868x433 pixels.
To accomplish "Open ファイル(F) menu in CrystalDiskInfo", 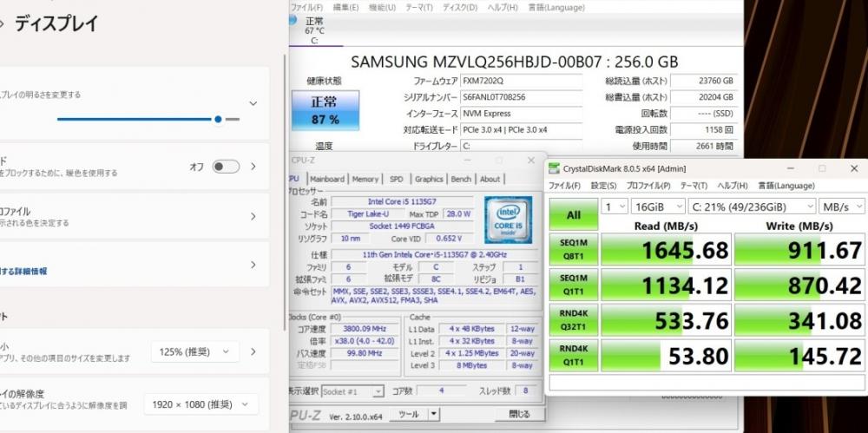I will pos(306,8).
